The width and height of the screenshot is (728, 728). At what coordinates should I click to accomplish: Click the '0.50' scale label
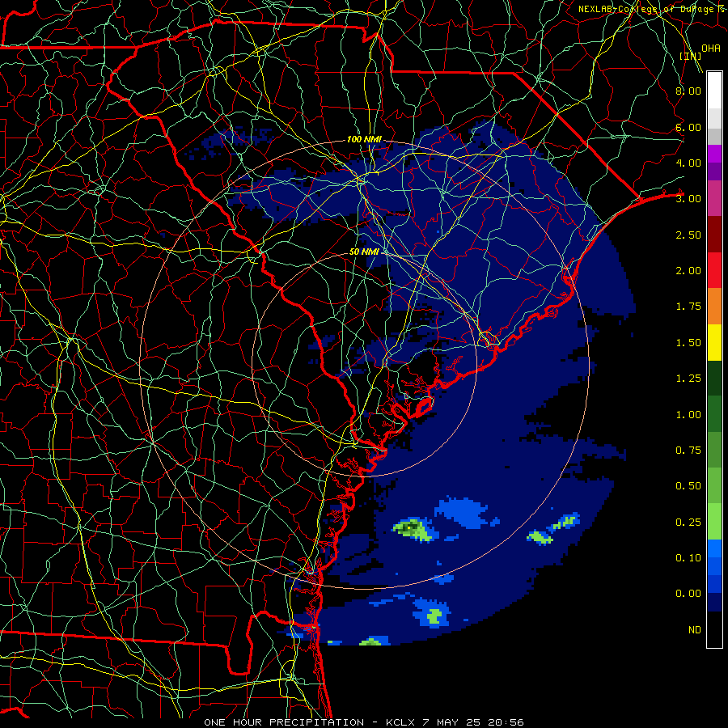coord(688,486)
